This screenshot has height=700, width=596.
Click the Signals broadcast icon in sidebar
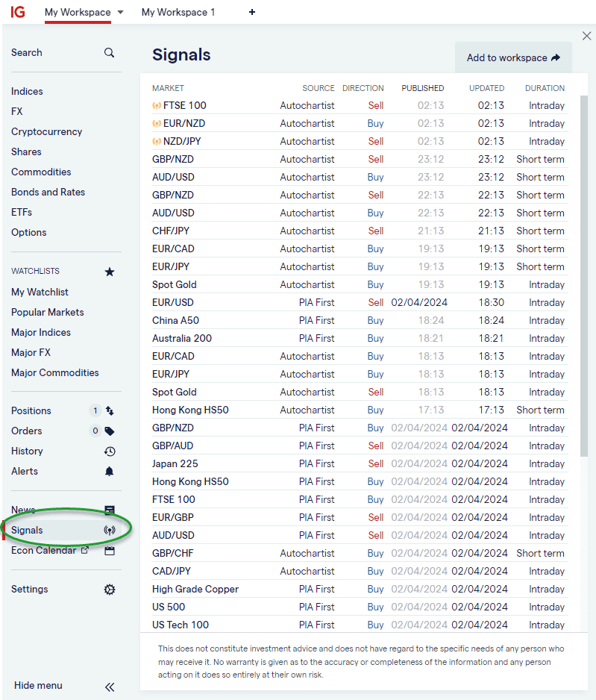tap(110, 531)
